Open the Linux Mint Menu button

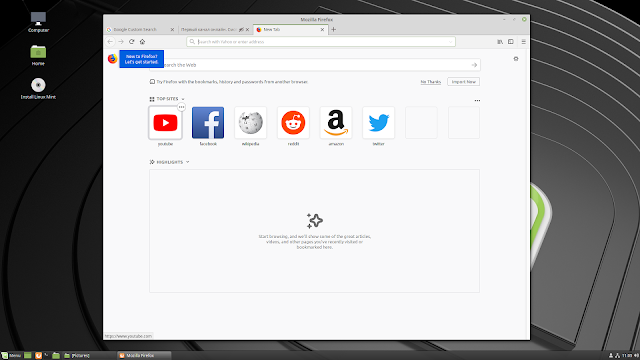click(x=11, y=356)
